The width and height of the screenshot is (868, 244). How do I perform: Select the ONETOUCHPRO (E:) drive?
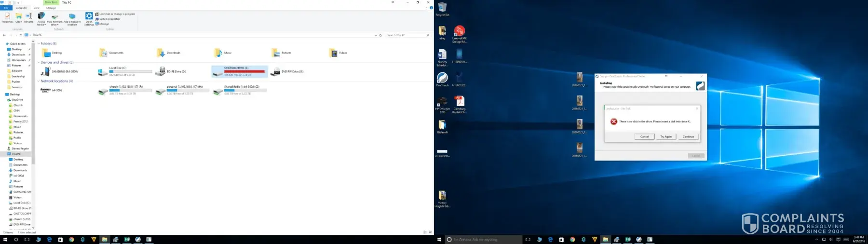[x=239, y=71]
